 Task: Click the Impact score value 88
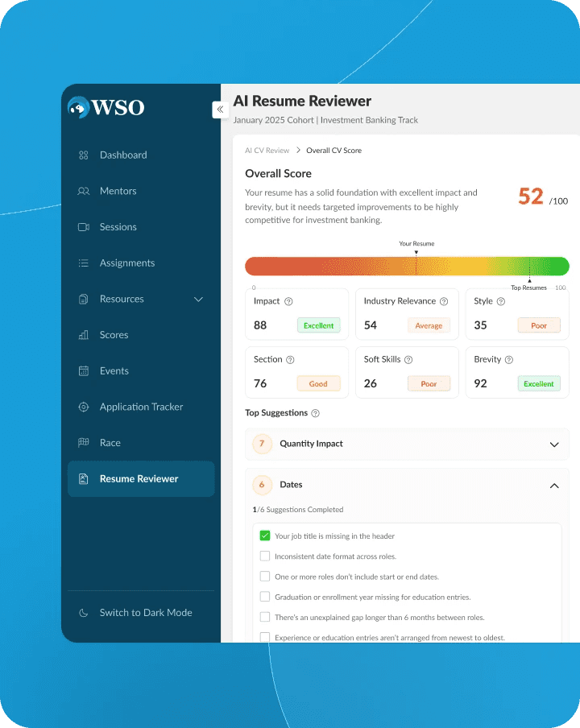pyautogui.click(x=260, y=325)
